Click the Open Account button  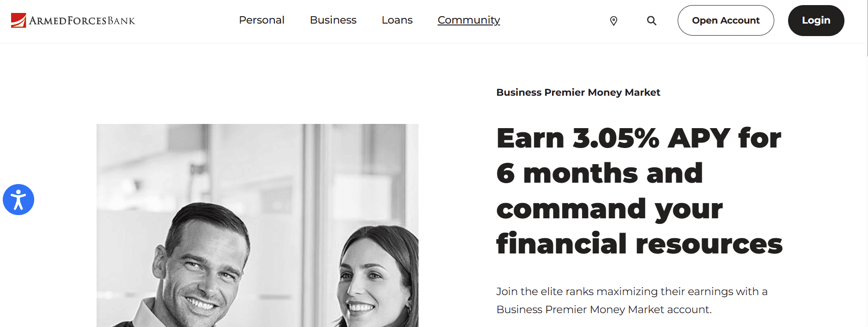coord(725,20)
